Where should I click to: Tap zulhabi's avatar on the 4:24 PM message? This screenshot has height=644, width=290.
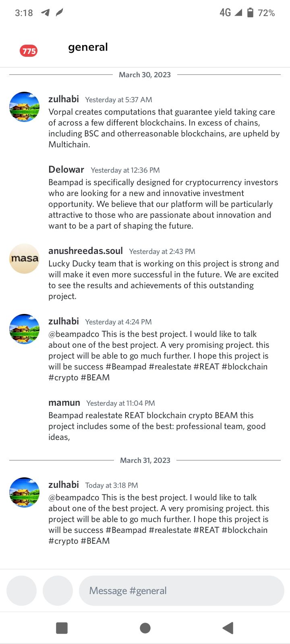click(x=24, y=329)
